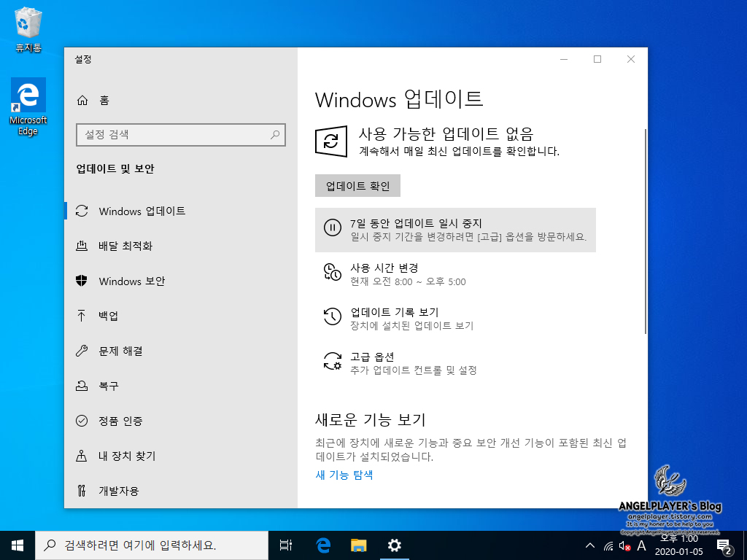The image size is (747, 560).
Task: Open 백업 settings page
Action: click(181, 316)
